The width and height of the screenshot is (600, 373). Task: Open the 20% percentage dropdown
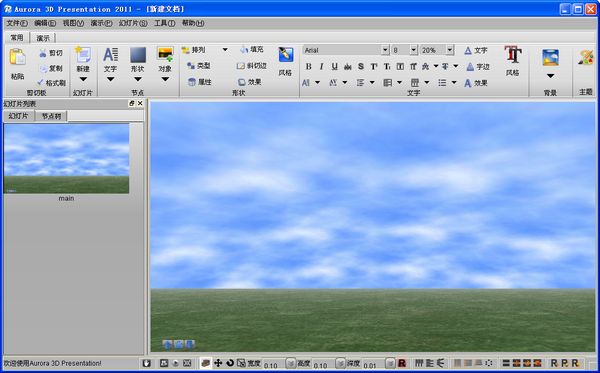tap(450, 50)
